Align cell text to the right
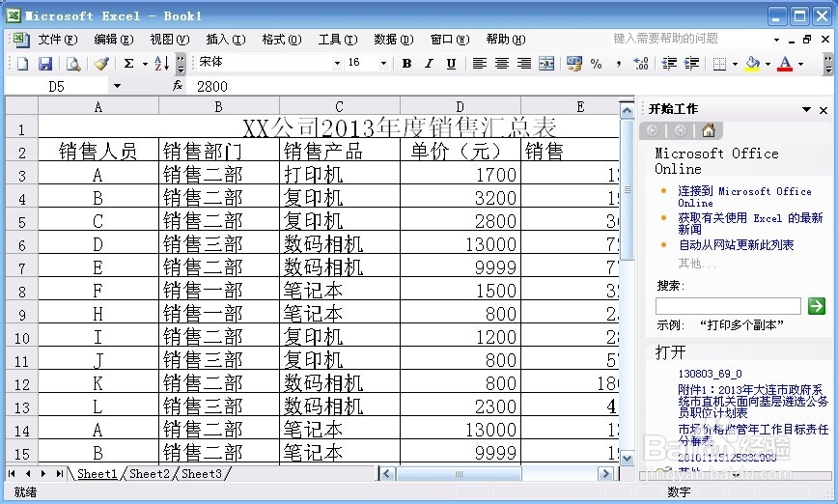 523,64
